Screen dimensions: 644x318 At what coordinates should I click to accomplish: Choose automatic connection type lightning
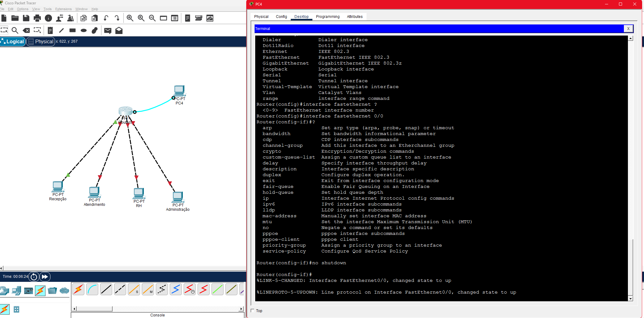(79, 290)
